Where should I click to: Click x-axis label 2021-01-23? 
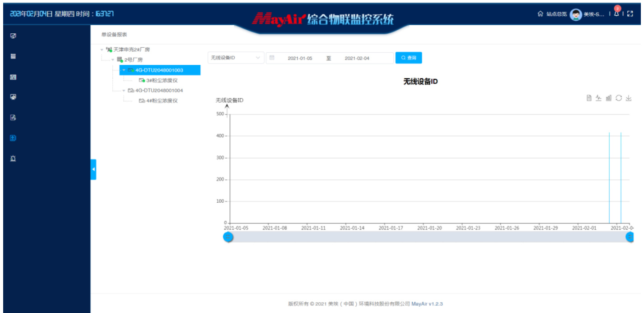(469, 228)
